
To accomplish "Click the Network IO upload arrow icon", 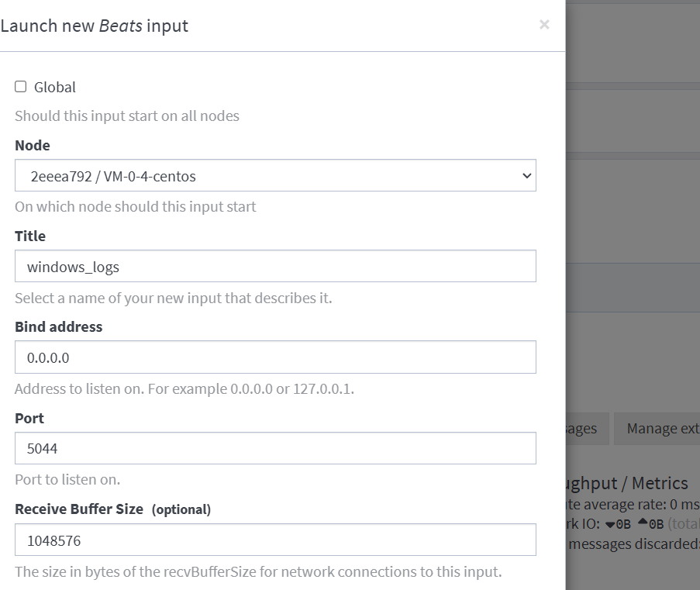I will 643,521.
